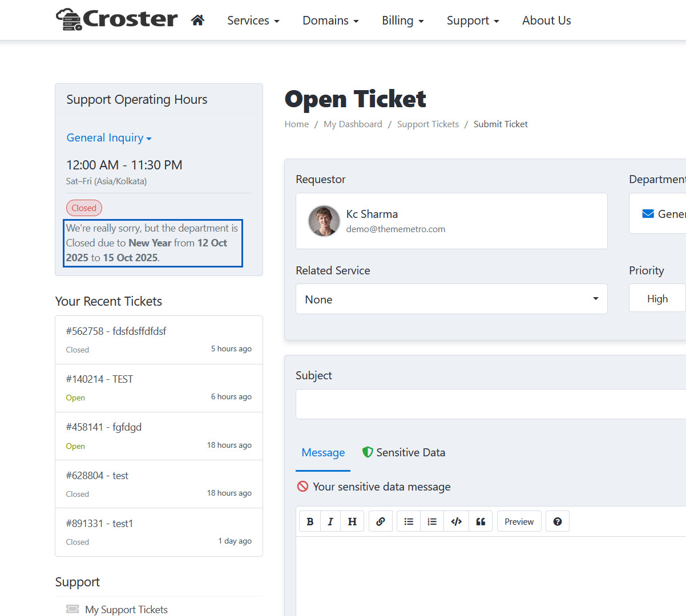Insert unordered bullet list
The width and height of the screenshot is (686, 616).
(x=409, y=521)
